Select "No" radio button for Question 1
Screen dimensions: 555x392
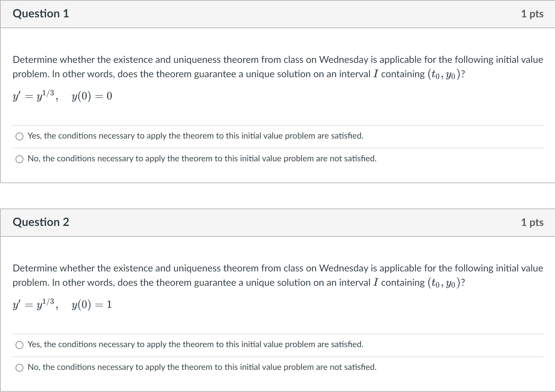pos(19,159)
